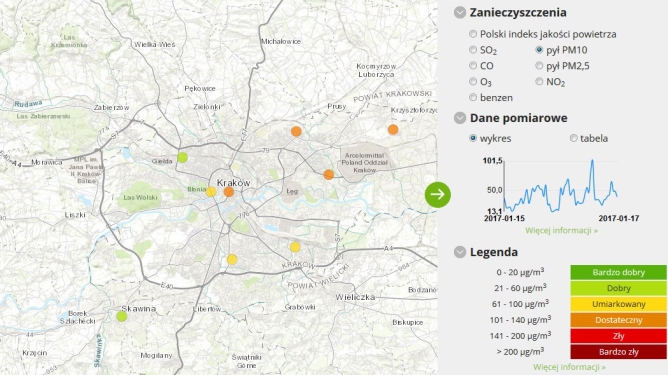Select the SO2 pollutant radio button
The height and width of the screenshot is (375, 668).
[473, 50]
